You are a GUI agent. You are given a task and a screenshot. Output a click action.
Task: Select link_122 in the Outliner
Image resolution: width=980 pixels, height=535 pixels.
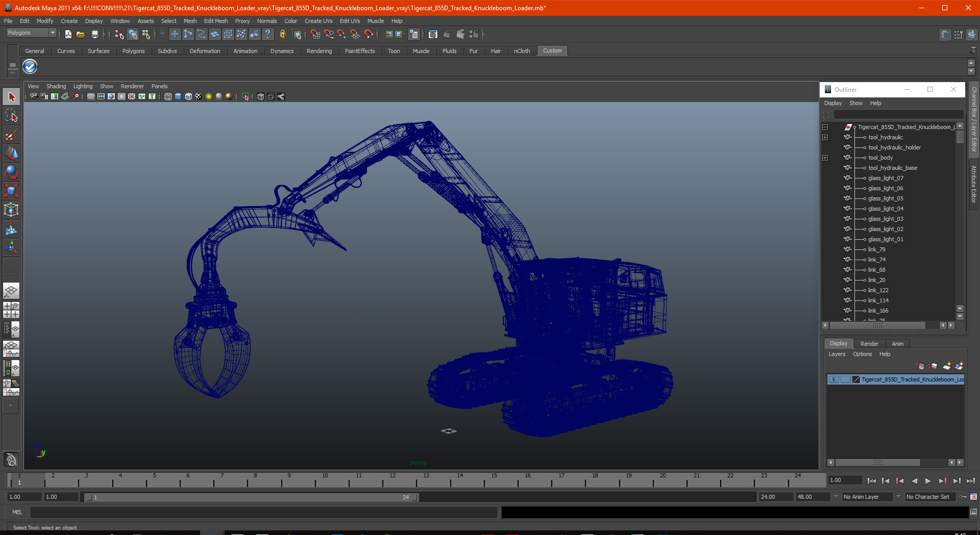[878, 290]
